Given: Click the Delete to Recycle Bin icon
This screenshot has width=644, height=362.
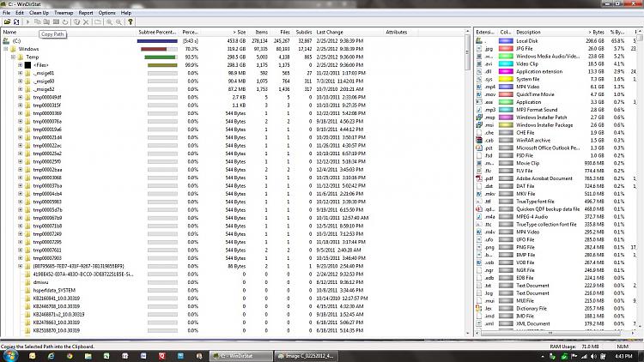Looking at the screenshot, I should click(x=76, y=21).
